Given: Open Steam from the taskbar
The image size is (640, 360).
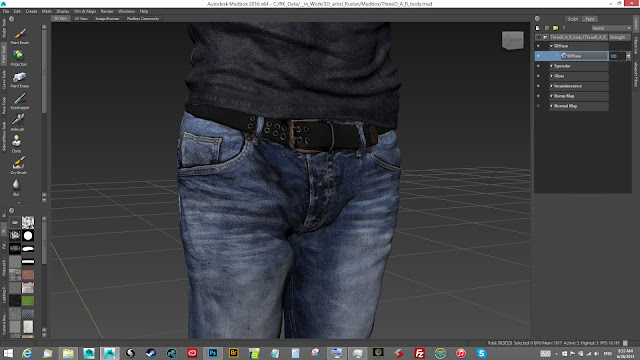Looking at the screenshot, I should coord(151,353).
